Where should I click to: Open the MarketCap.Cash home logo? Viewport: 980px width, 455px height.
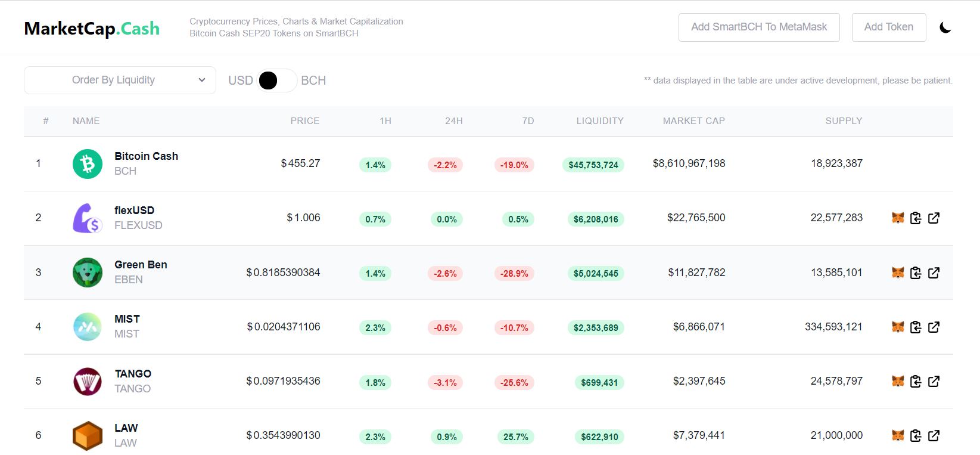coord(92,29)
